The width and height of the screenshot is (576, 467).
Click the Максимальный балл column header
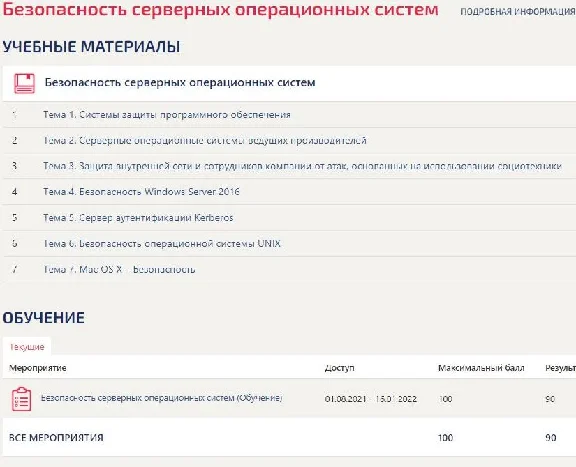(481, 368)
